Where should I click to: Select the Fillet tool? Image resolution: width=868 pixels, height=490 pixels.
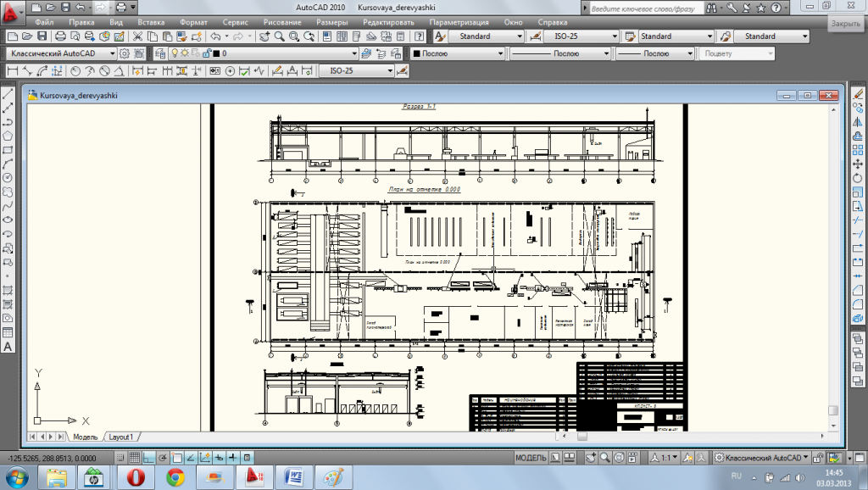coord(858,304)
